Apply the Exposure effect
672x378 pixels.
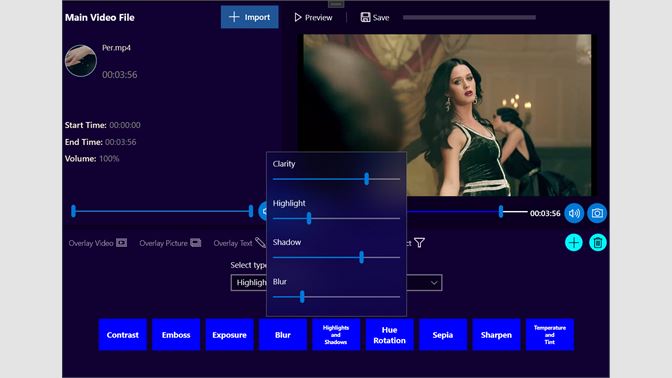[229, 335]
